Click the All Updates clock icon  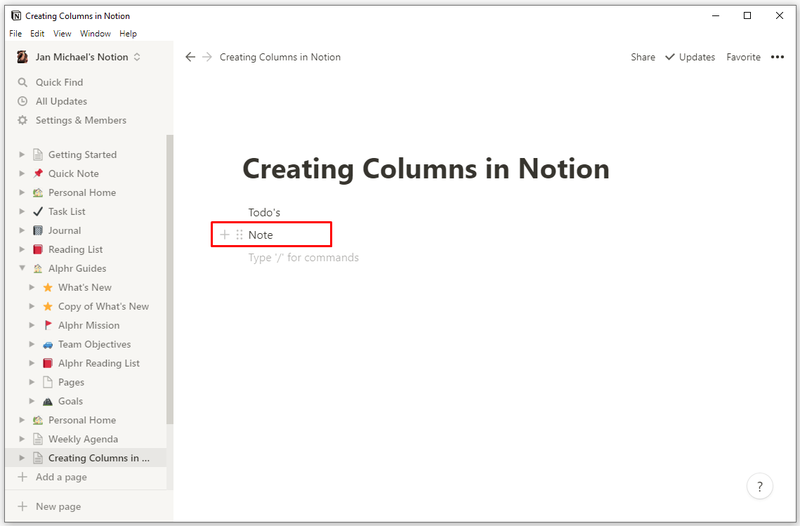pos(22,101)
